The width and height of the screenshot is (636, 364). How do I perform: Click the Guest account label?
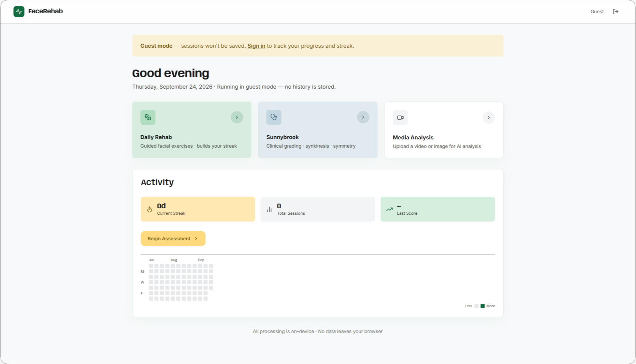[x=597, y=12]
